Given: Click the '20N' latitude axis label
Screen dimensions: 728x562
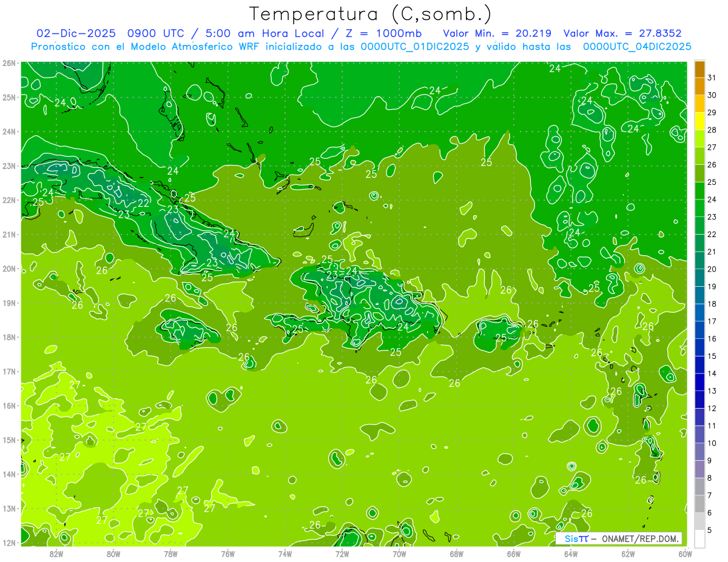Looking at the screenshot, I should [9, 269].
